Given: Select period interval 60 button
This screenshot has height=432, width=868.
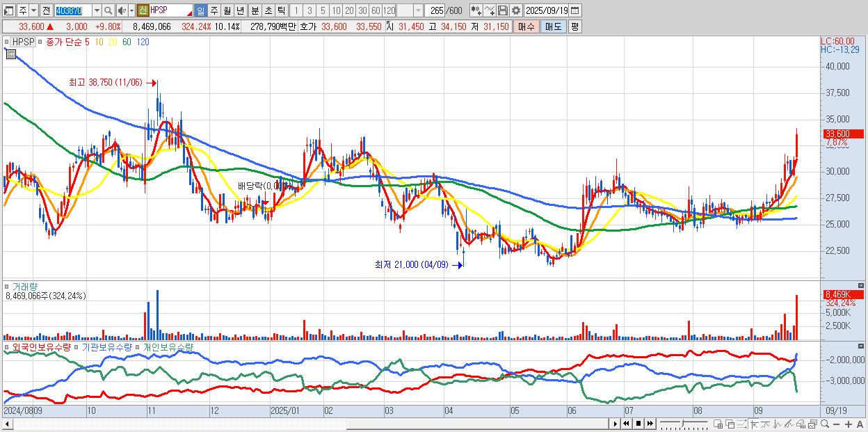Looking at the screenshot, I should pos(376,10).
